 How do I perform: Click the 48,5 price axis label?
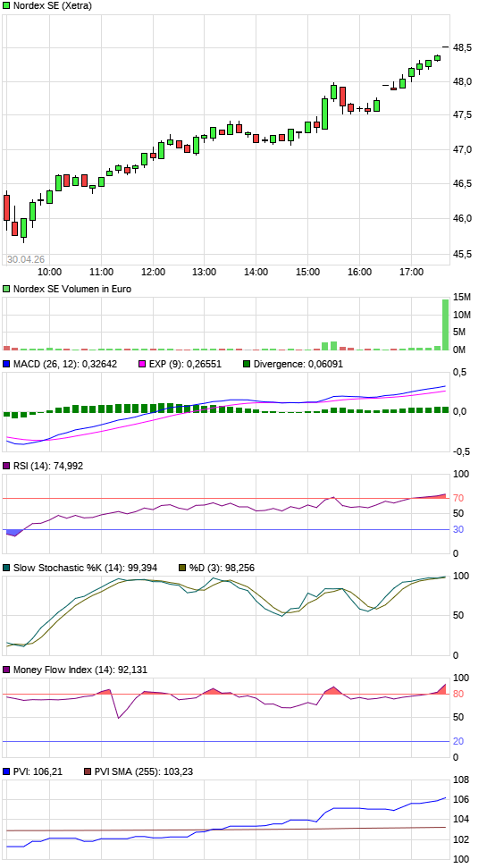(x=463, y=47)
